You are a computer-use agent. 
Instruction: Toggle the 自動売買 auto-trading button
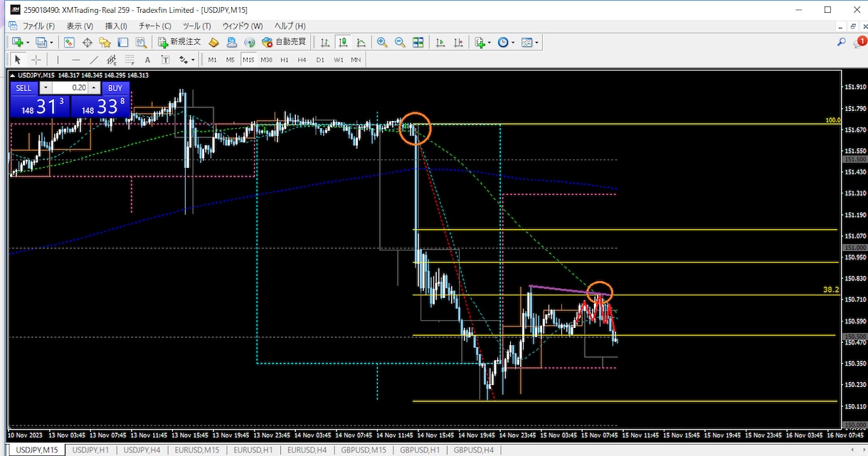coord(284,43)
